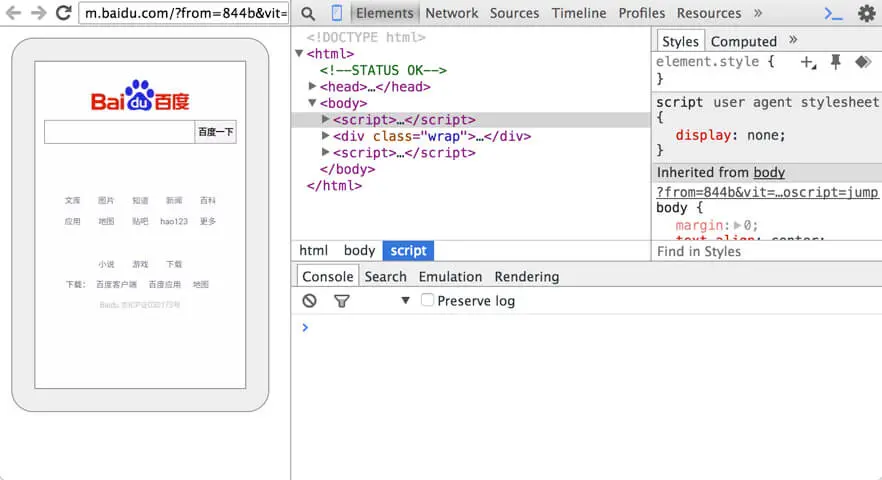Select the DOCTYPE html line
This screenshot has width=882, height=480.
[x=366, y=37]
